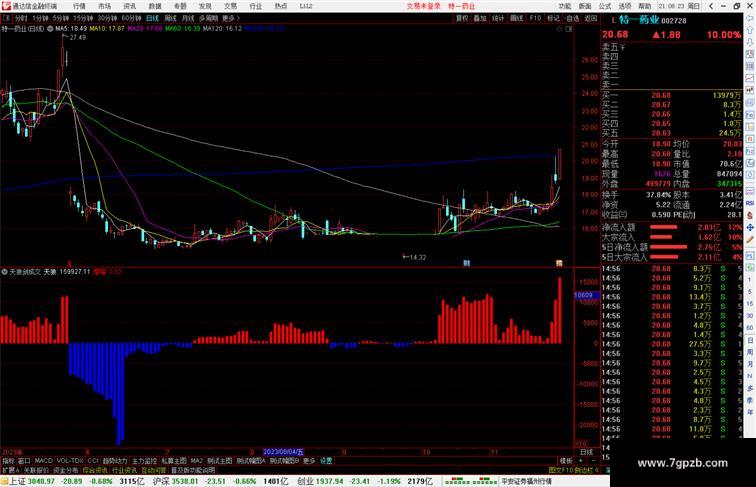Toggle the 窗口 option in the indicator bar
Image resolution: width=756 pixels, height=487 pixels.
[x=24, y=461]
